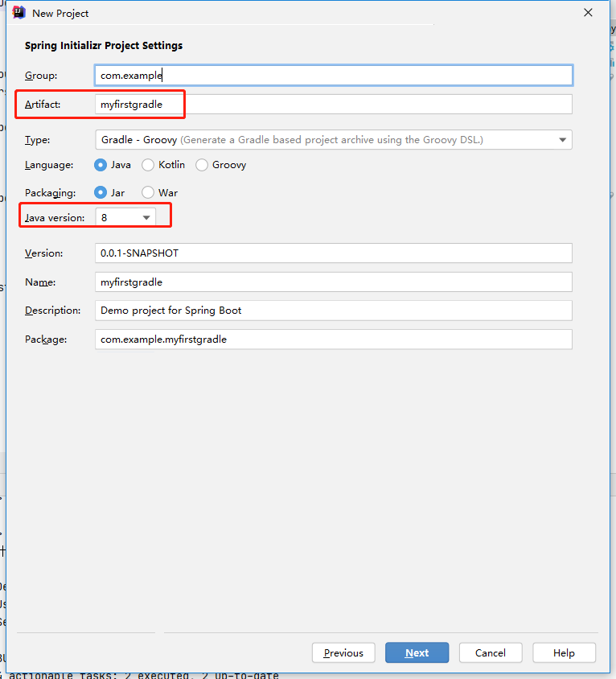Open Help for this dialog
This screenshot has width=616, height=679.
[564, 652]
